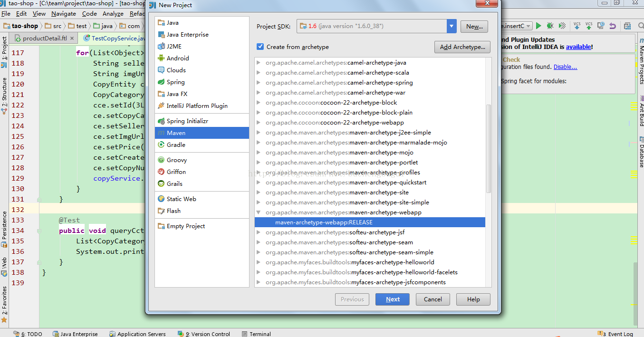The height and width of the screenshot is (337, 644).
Task: Run the current configuration with green play icon
Action: (x=538, y=26)
